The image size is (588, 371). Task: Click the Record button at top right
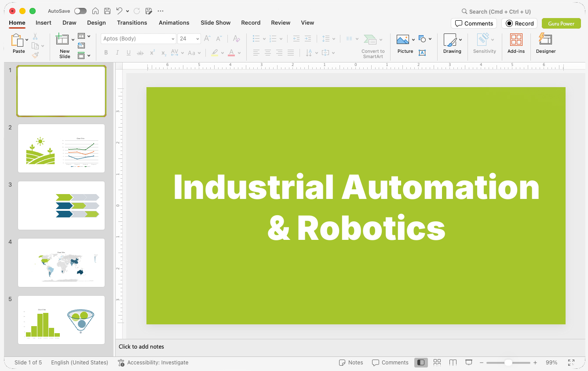(x=519, y=23)
